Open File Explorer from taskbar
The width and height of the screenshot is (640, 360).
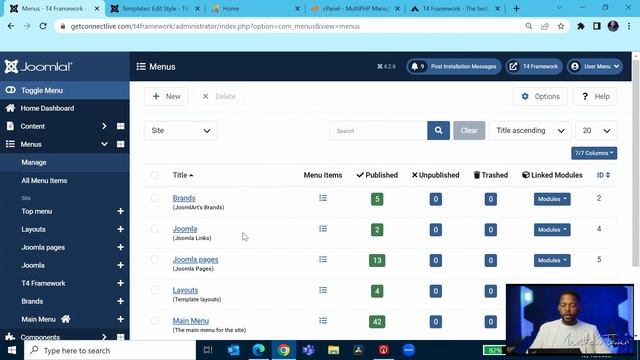[x=333, y=350]
